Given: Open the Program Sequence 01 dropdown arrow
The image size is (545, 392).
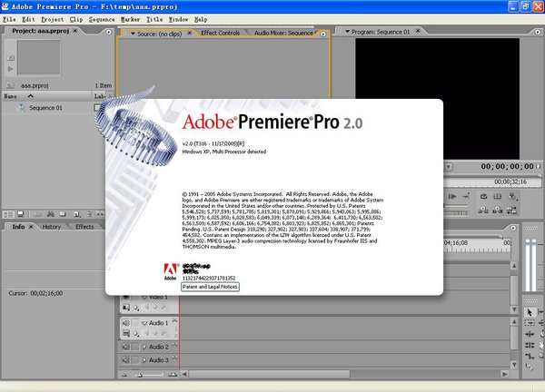Looking at the screenshot, I should [347, 32].
